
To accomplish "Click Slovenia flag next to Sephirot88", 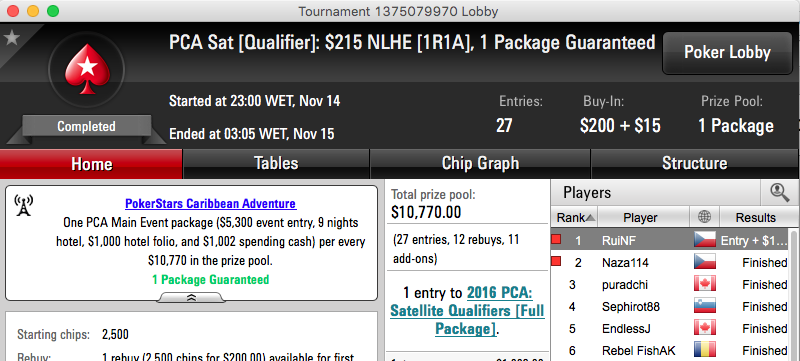I will (x=705, y=306).
